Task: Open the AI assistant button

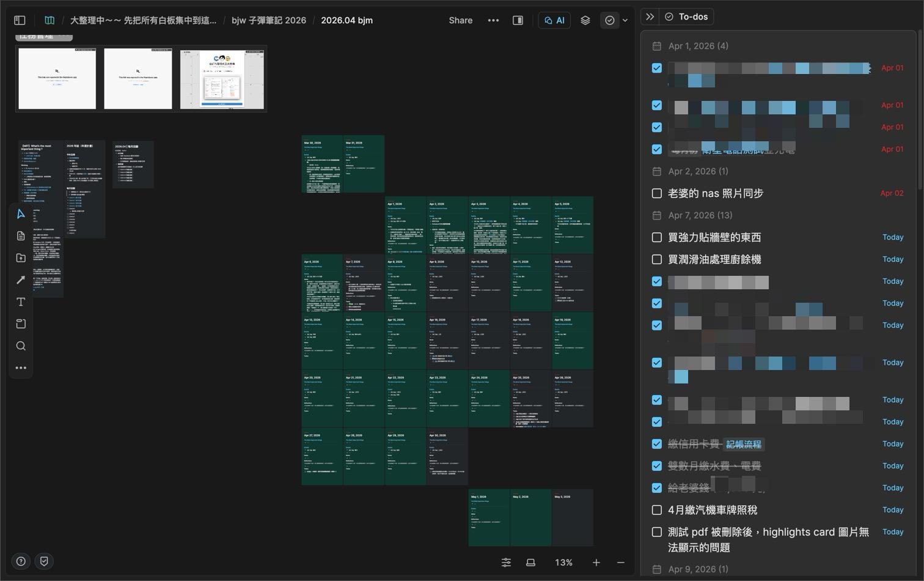Action: coord(554,20)
